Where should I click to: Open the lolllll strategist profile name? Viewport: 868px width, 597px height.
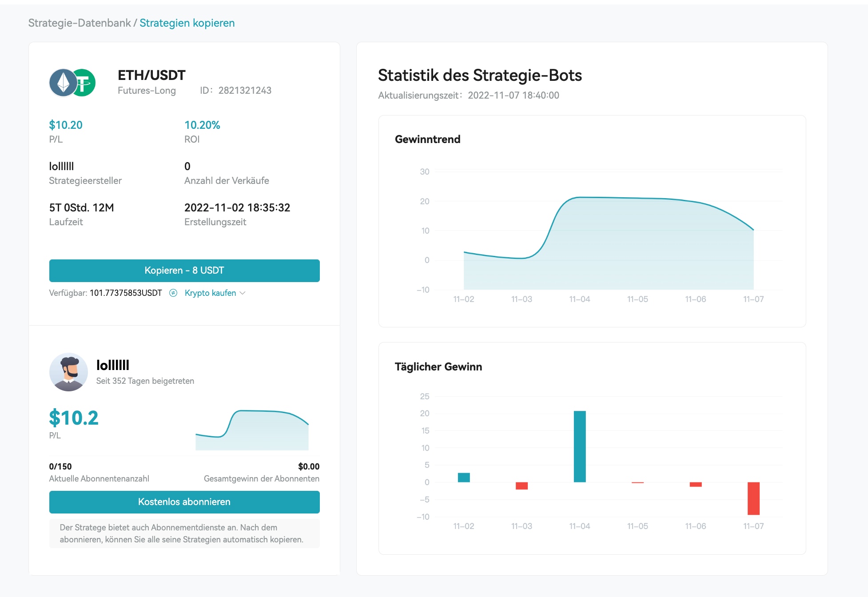tap(113, 365)
